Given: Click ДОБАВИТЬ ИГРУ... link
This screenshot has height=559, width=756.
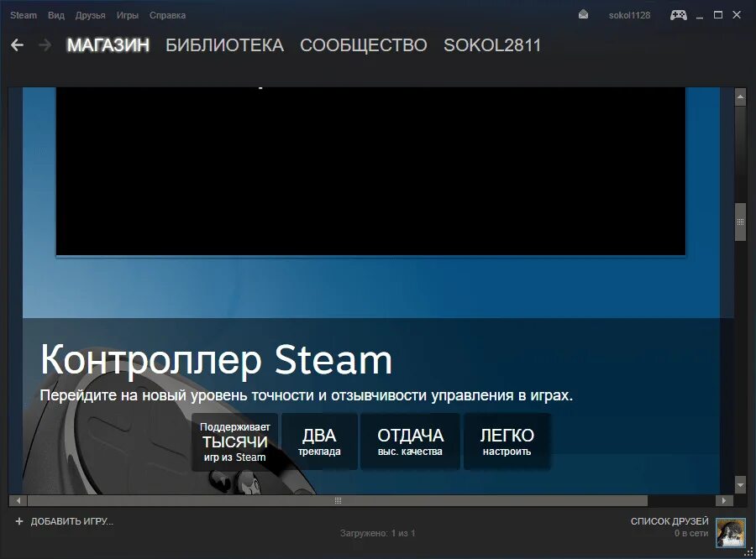Looking at the screenshot, I should coord(72,521).
